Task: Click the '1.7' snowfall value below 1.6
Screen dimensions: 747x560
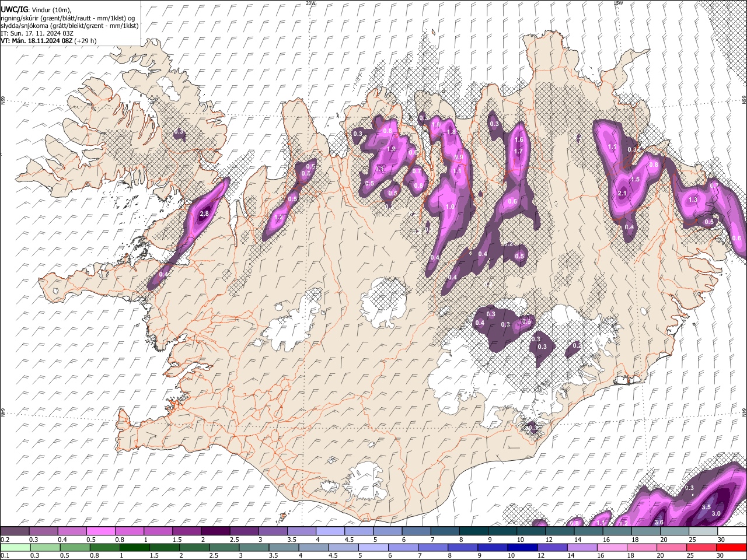Action: click(x=518, y=152)
